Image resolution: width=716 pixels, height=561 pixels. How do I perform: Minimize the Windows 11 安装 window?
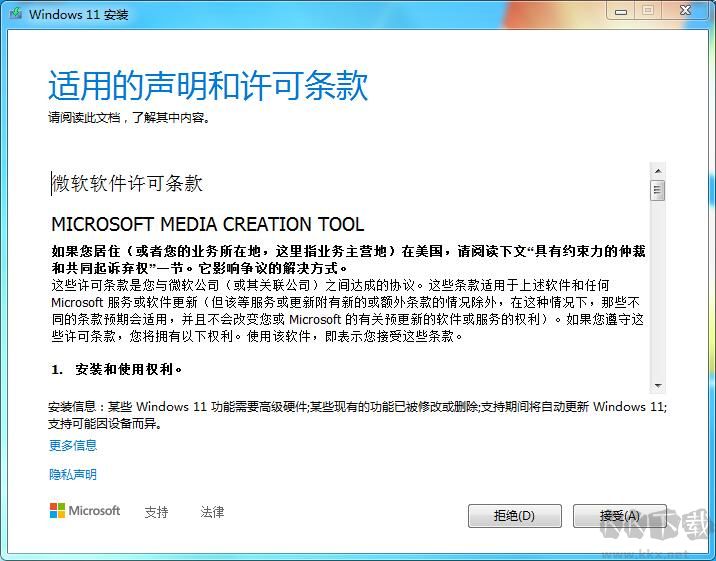pos(621,12)
